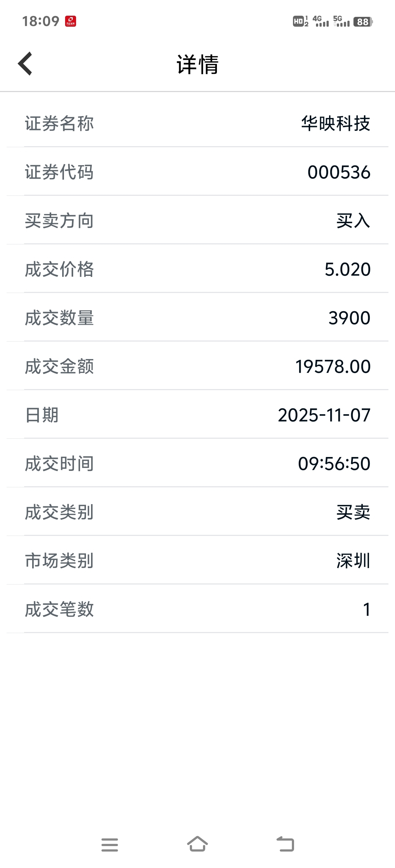
Task: Tap the battery level indicator
Action: pyautogui.click(x=363, y=22)
